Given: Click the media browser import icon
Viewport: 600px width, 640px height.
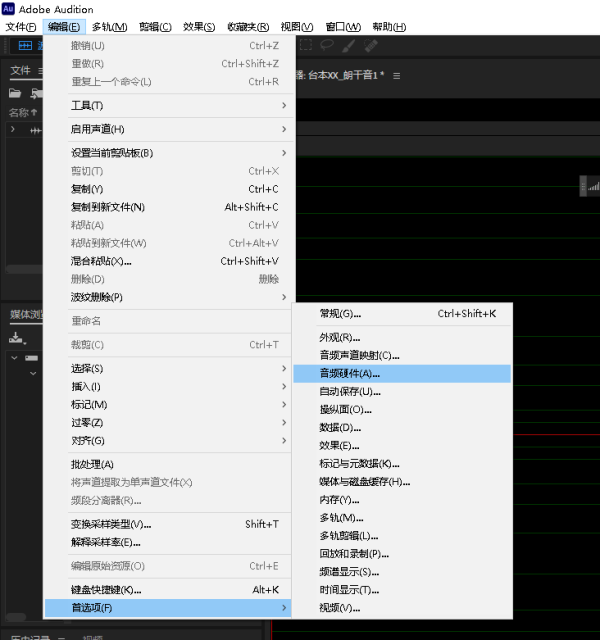Looking at the screenshot, I should (15, 338).
